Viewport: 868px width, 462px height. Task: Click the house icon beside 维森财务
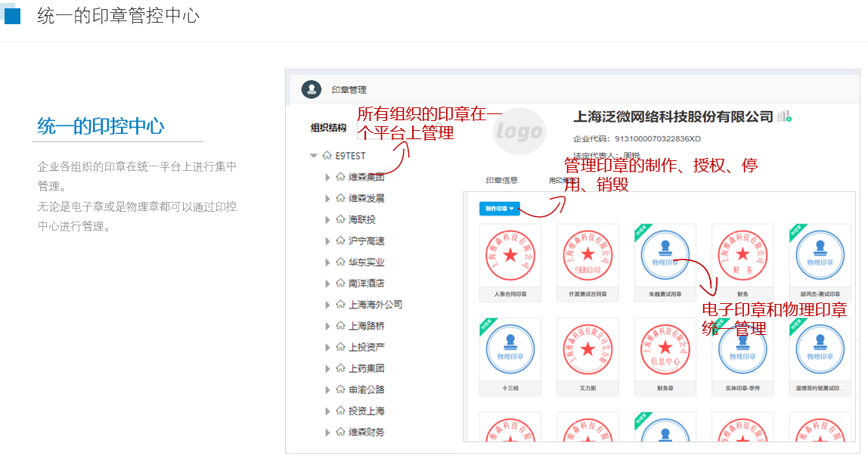(x=340, y=432)
